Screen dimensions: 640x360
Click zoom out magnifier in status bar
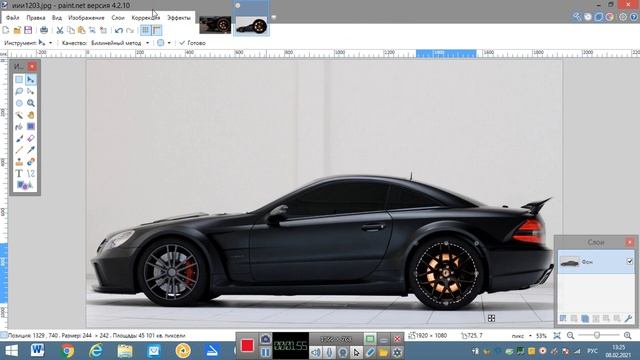click(x=571, y=336)
